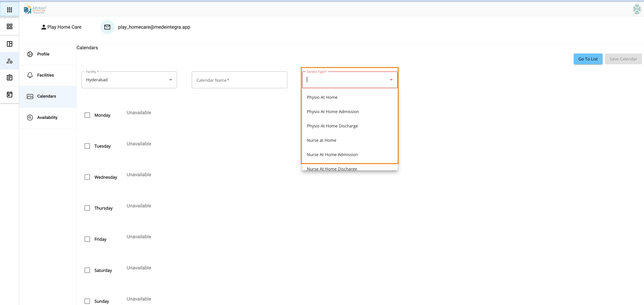Expand the Facility dropdown showing Hyderabad

pos(129,80)
